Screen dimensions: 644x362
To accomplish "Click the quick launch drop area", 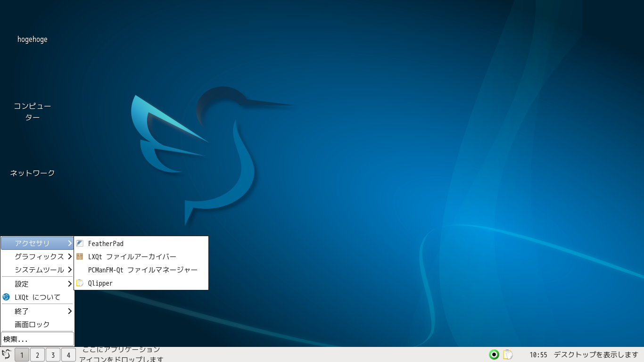I will pos(121,354).
